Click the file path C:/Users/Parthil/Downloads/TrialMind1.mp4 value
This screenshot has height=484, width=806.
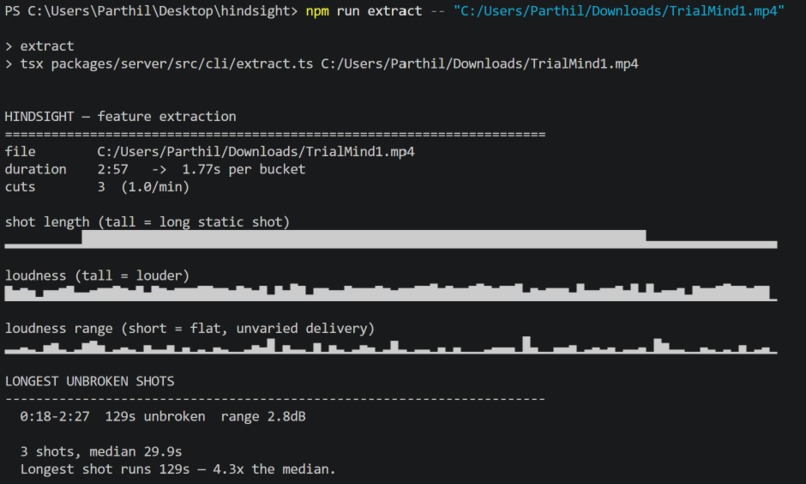tap(255, 152)
